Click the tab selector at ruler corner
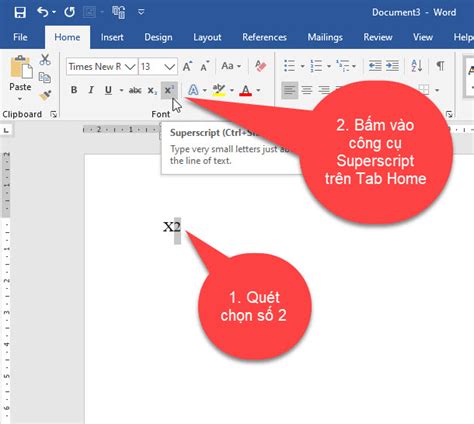Screen dimensions: 474x424 pyautogui.click(x=6, y=130)
